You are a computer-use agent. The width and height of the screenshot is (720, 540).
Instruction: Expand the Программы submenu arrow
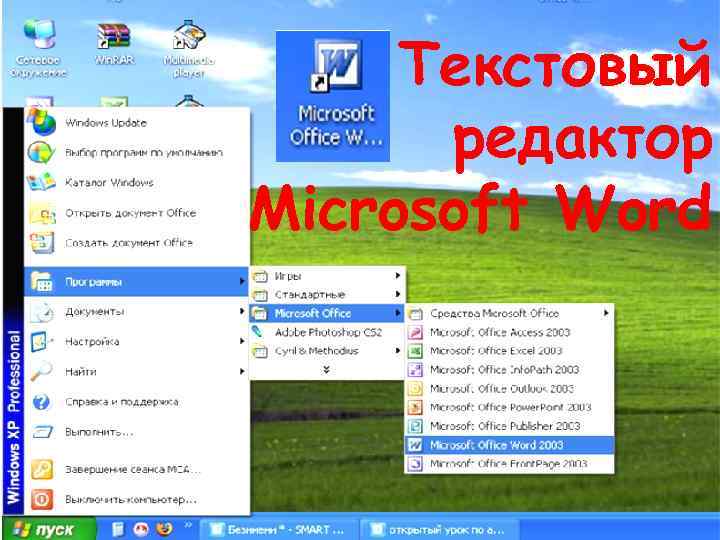pos(242,281)
